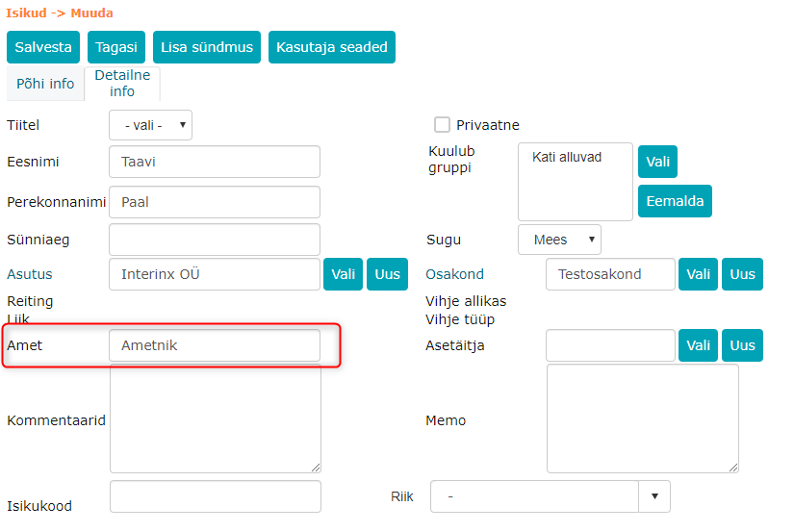Image resolution: width=794 pixels, height=532 pixels.
Task: Open the Asutus link label
Action: [x=30, y=274]
